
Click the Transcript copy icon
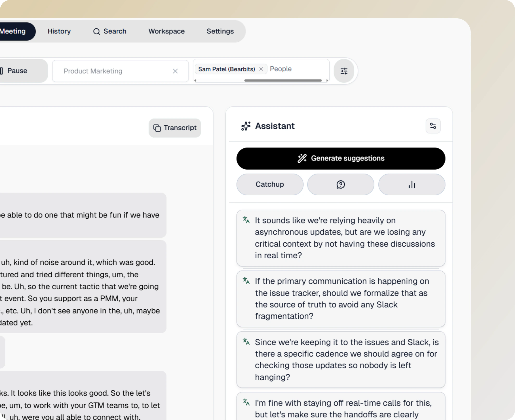[x=157, y=128]
